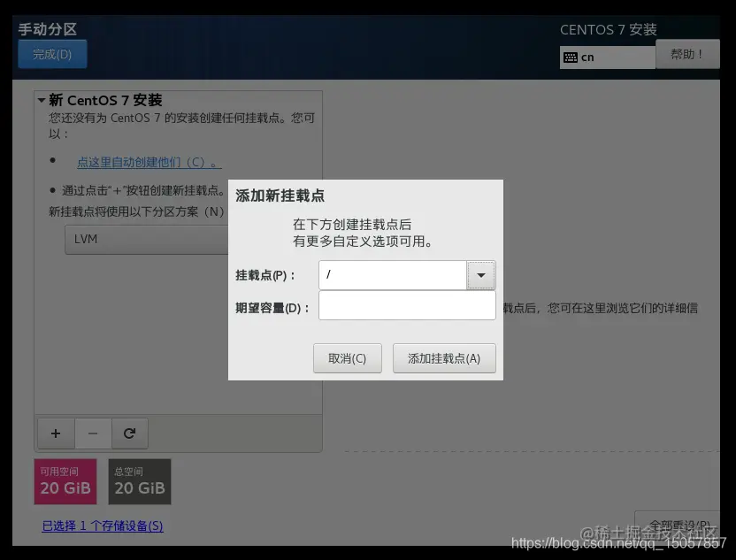Open the 帮助! help button

[687, 55]
